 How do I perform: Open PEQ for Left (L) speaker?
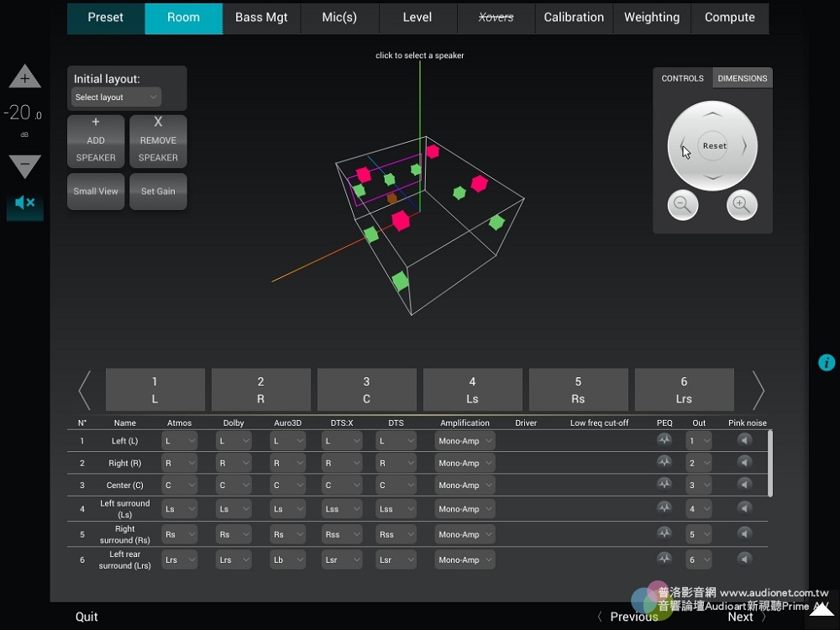pyautogui.click(x=664, y=439)
